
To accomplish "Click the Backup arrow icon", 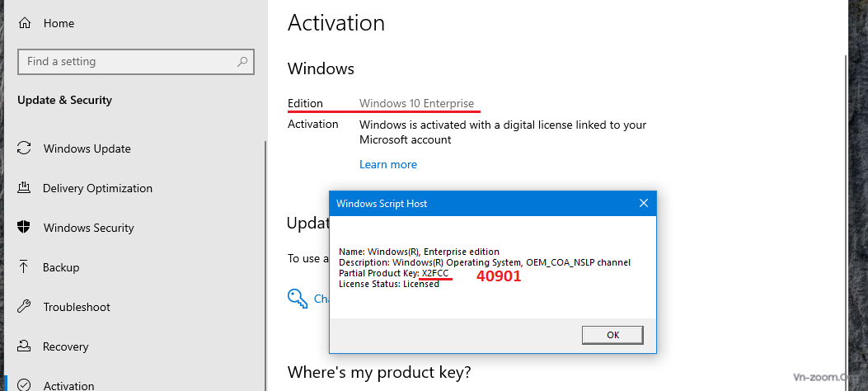I will 24,267.
